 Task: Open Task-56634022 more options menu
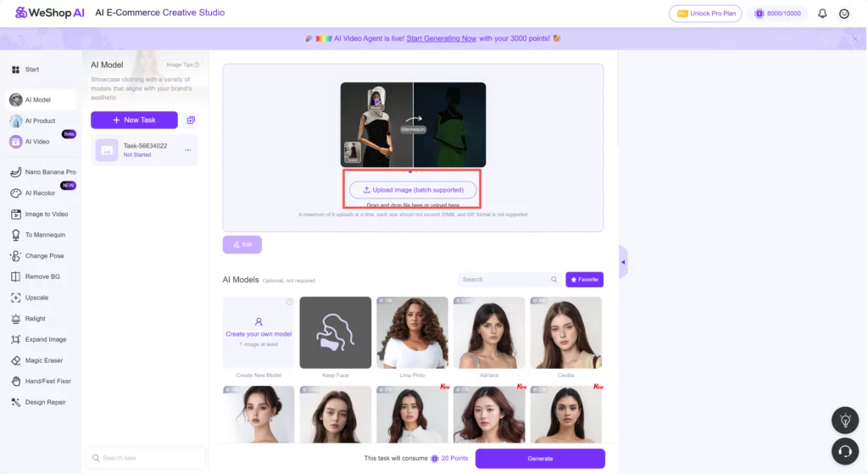point(188,150)
